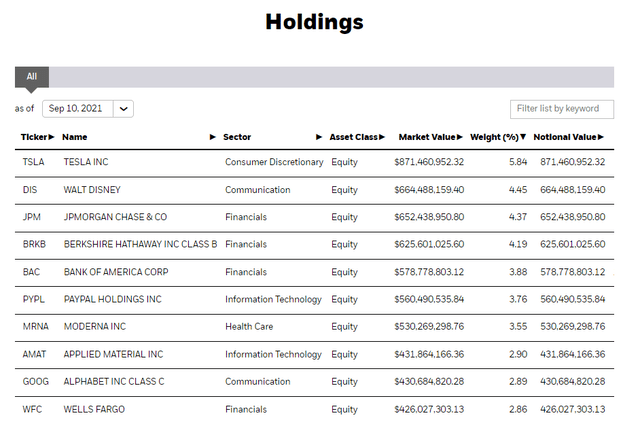Select WELLS FARGO name cell
The width and height of the screenshot is (640, 422).
pyautogui.click(x=94, y=409)
